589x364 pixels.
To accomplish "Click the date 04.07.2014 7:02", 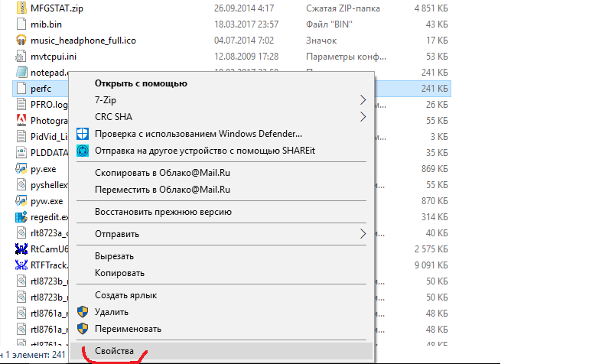I will [244, 41].
